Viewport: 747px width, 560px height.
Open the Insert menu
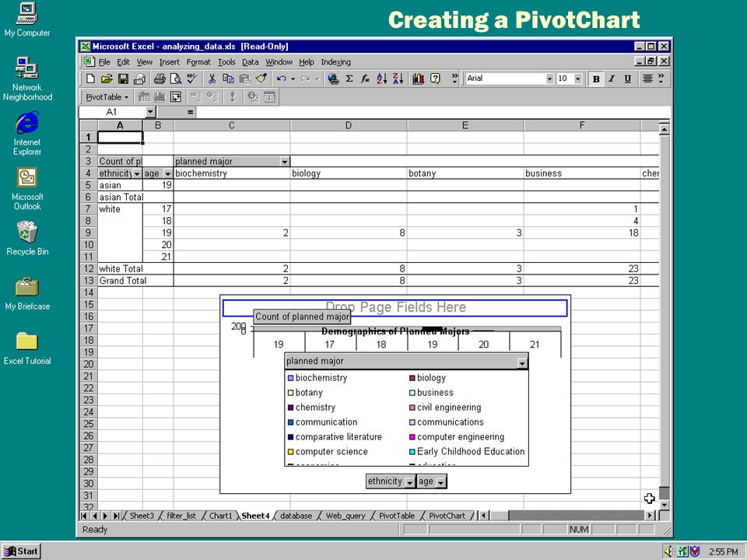(169, 62)
